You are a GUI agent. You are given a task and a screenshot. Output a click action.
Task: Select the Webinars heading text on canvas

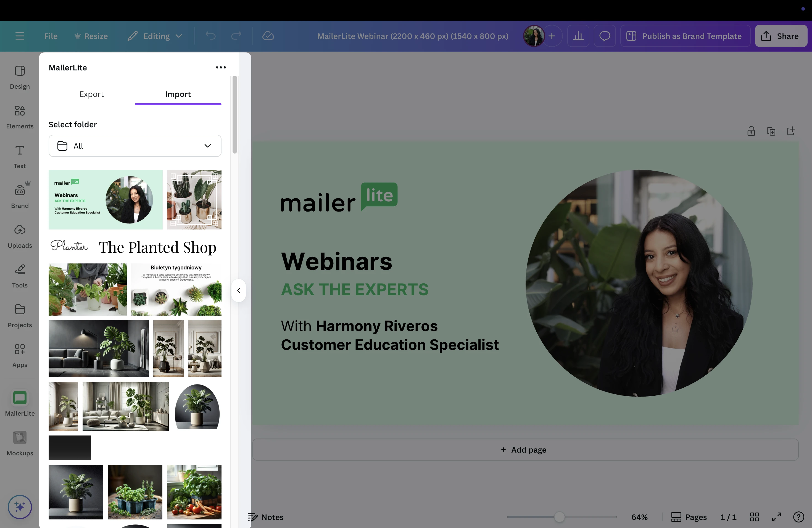(x=336, y=262)
